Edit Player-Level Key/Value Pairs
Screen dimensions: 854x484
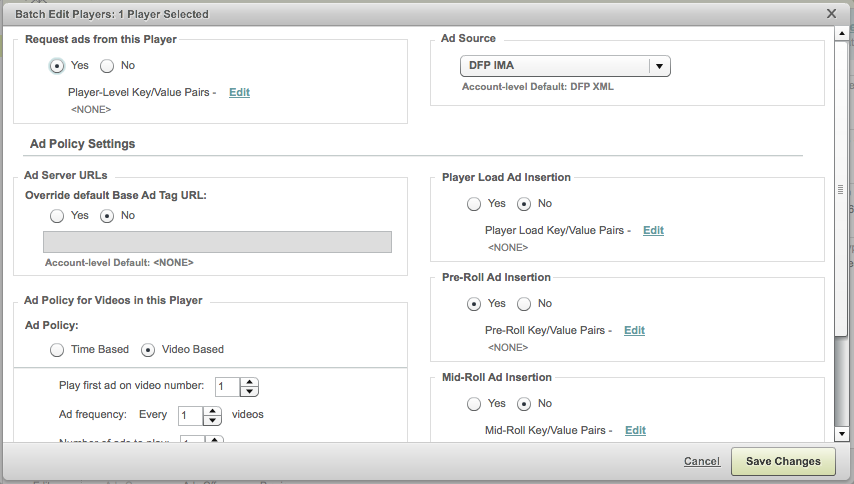(x=239, y=92)
